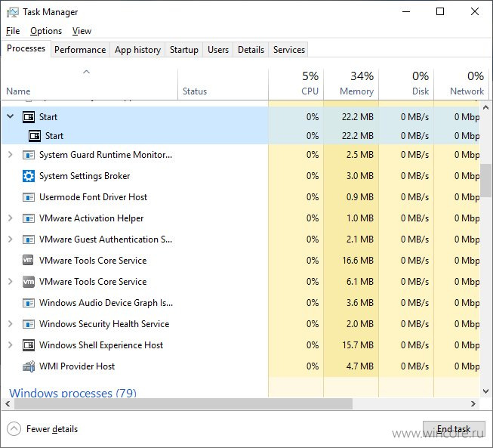Click the parent Start process icon
493x448 pixels.
click(29, 117)
